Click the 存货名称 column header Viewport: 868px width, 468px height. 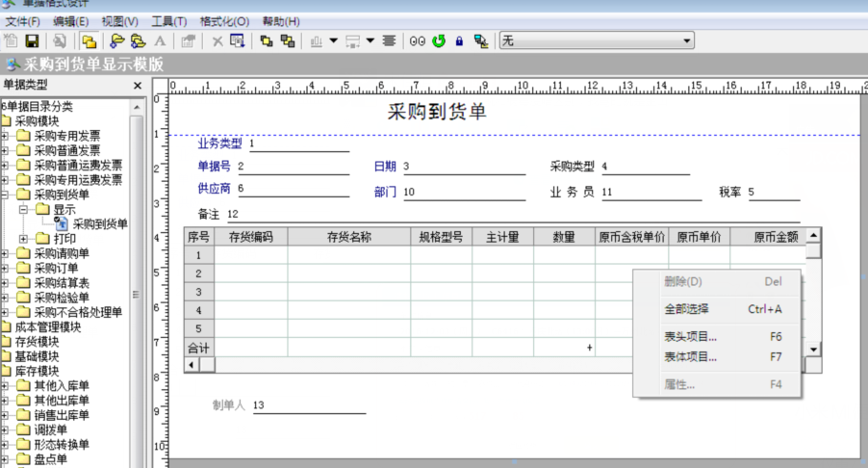[348, 236]
